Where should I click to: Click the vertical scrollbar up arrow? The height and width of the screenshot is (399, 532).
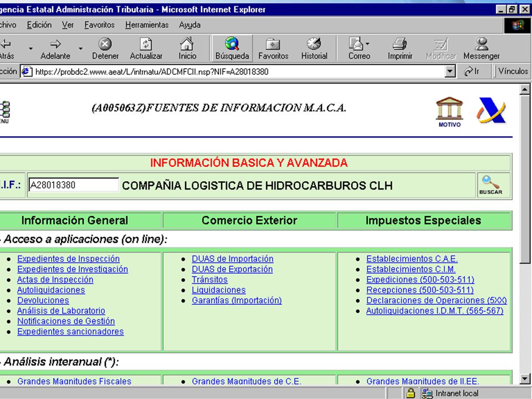[x=525, y=90]
